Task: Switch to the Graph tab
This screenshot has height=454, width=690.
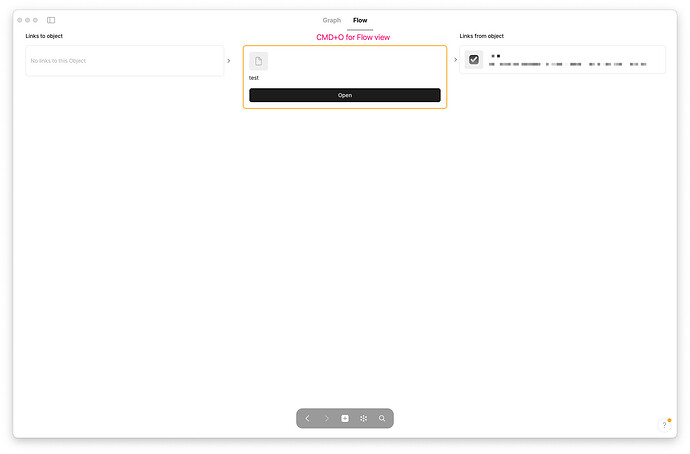Action: coord(331,20)
